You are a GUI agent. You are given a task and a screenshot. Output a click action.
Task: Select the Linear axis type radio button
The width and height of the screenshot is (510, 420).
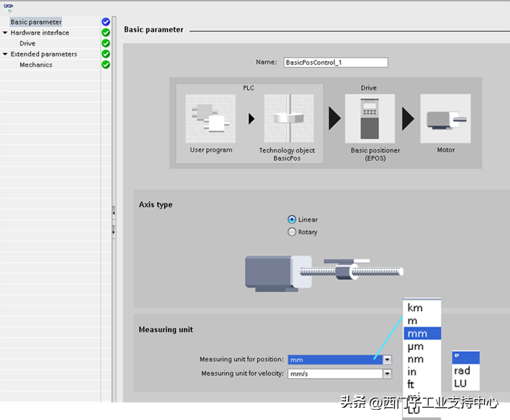(x=292, y=219)
